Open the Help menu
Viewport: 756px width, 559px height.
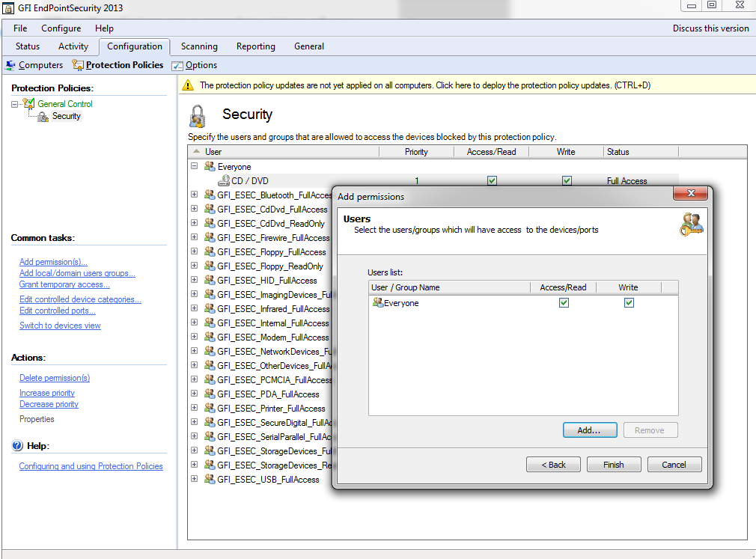pyautogui.click(x=104, y=28)
